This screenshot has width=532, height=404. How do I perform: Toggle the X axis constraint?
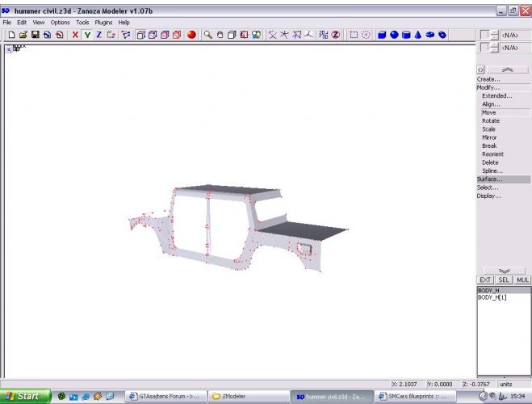coord(75,35)
